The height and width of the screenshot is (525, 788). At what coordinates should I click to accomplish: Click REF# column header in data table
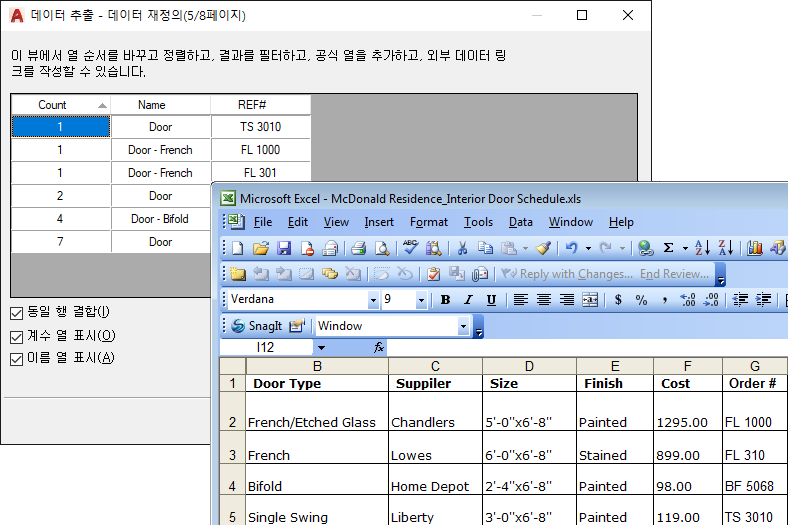tap(260, 105)
